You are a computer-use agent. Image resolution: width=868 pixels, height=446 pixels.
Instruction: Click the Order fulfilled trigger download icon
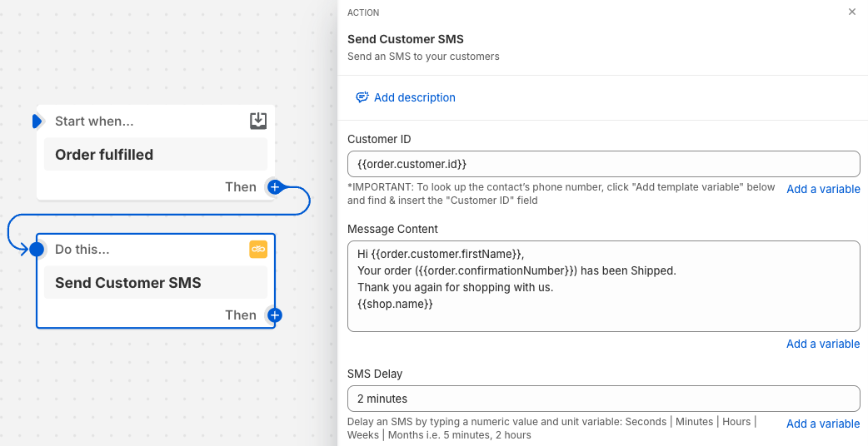(x=258, y=121)
